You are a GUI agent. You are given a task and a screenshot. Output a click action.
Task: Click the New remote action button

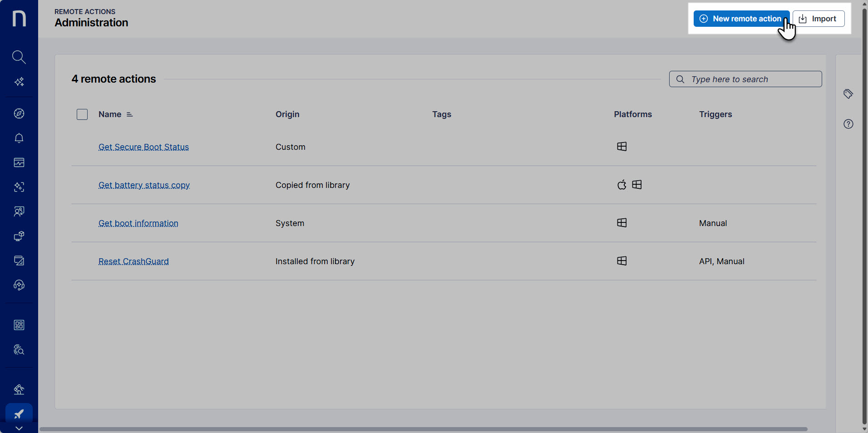tap(741, 19)
